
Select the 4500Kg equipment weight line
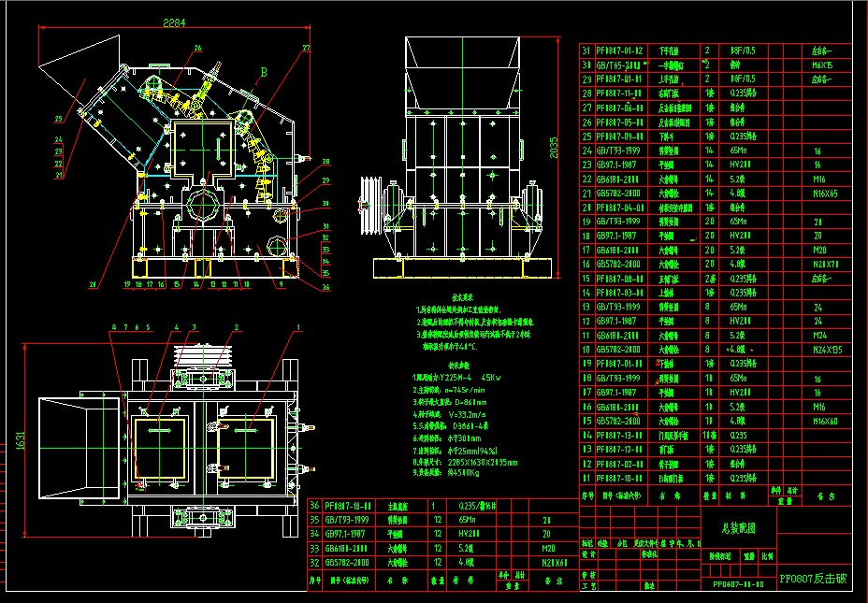(445, 474)
